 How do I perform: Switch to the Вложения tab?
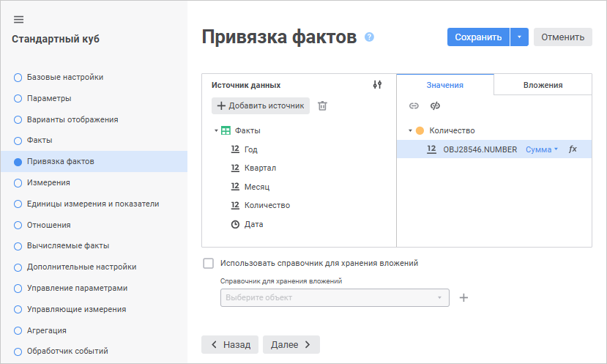pyautogui.click(x=543, y=85)
